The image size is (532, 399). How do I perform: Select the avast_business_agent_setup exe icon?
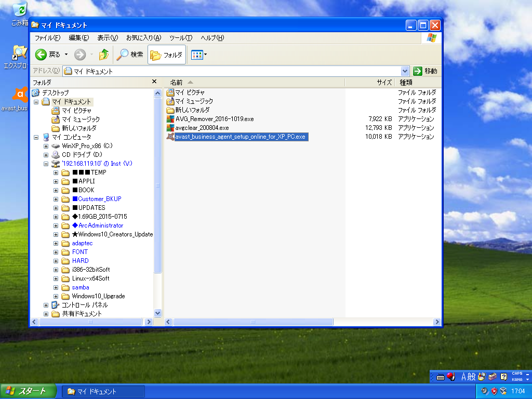click(x=170, y=137)
